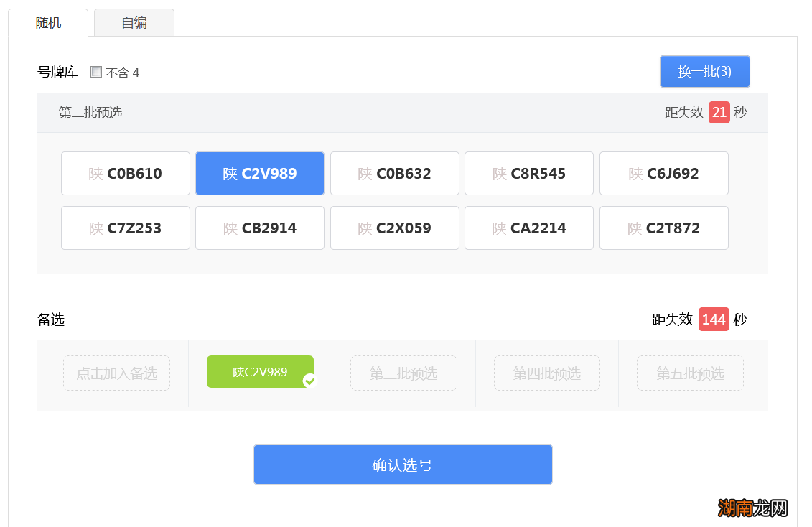Enable the 不含 4 checkbox
This screenshot has width=812, height=527.
(96, 72)
